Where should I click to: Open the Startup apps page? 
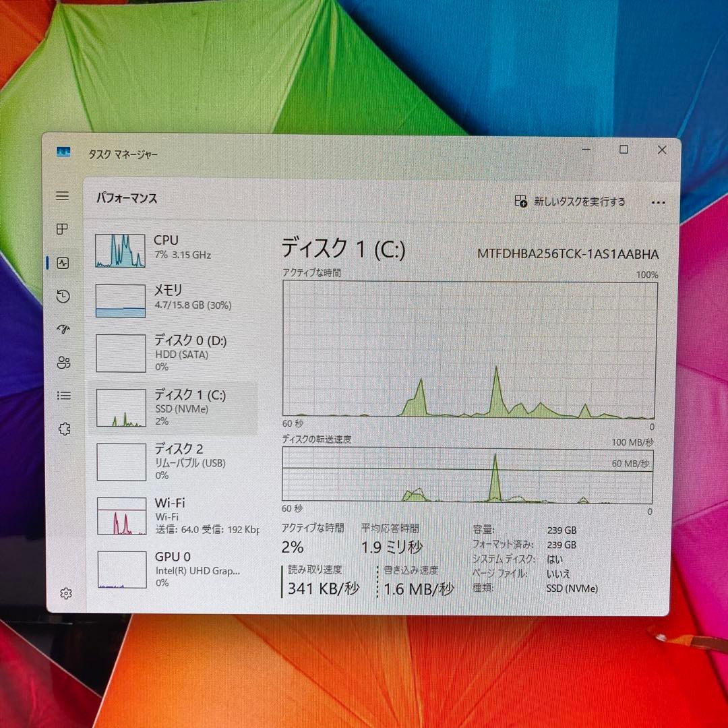tap(63, 329)
